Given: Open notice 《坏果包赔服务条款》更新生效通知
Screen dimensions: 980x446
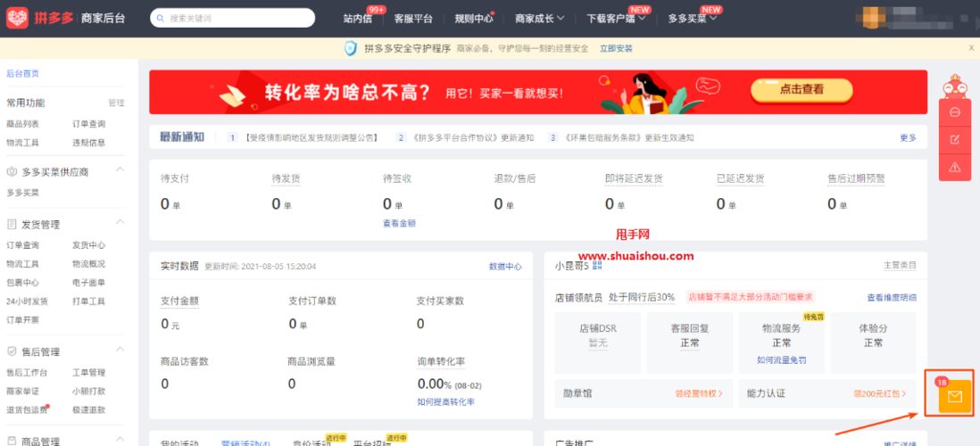Looking at the screenshot, I should point(628,137).
